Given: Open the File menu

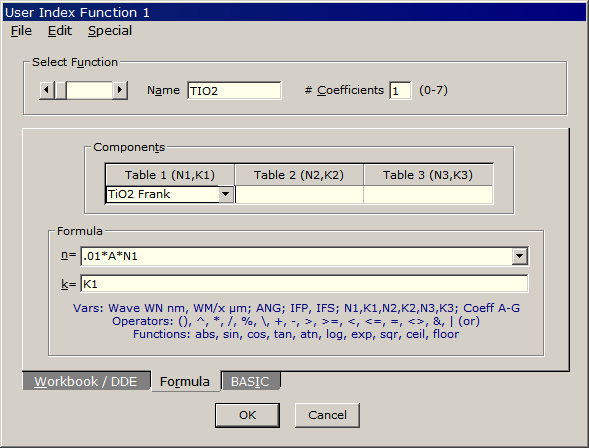Looking at the screenshot, I should point(21,31).
